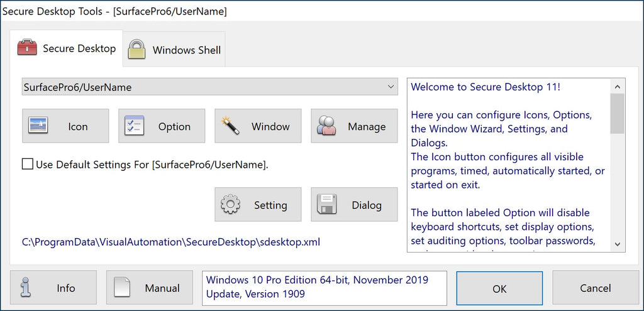Click the Info symbol icon
This screenshot has height=311, width=644.
click(26, 288)
